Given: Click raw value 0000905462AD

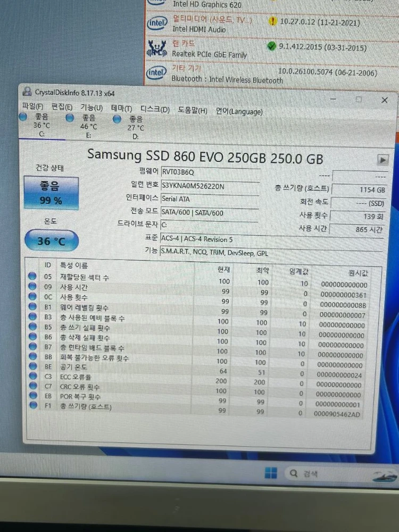Looking at the screenshot, I should [x=337, y=414].
